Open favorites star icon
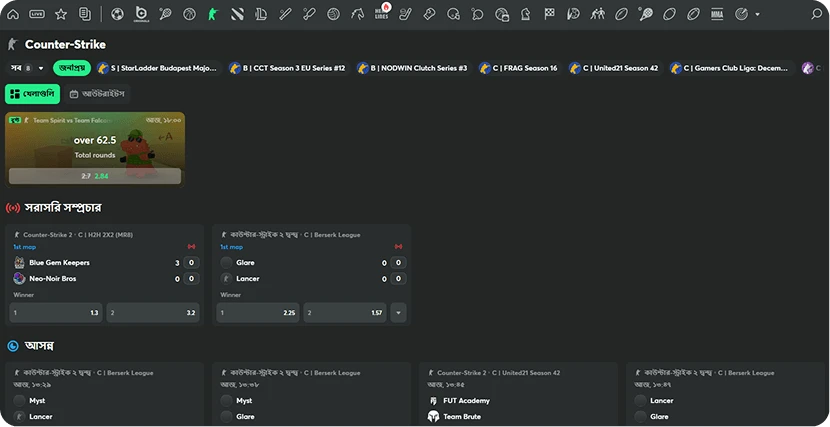Image resolution: width=830 pixels, height=427 pixels. [61, 14]
